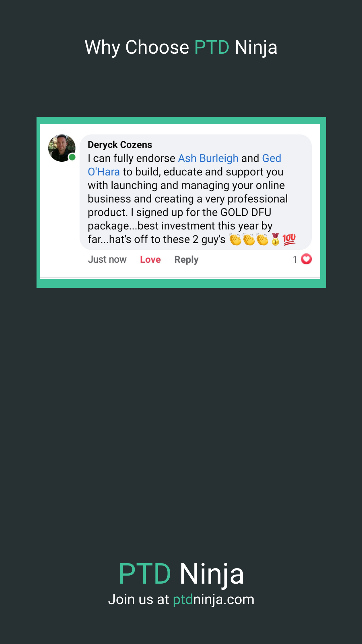Click the "Why Choose PTD Ninja" heading
362x644 pixels.
tap(181, 47)
